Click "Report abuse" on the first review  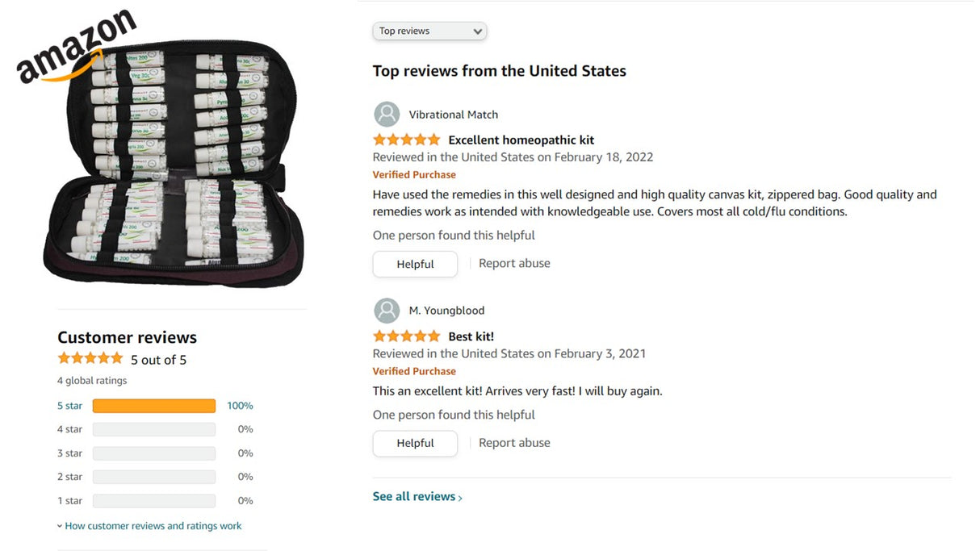click(x=514, y=262)
